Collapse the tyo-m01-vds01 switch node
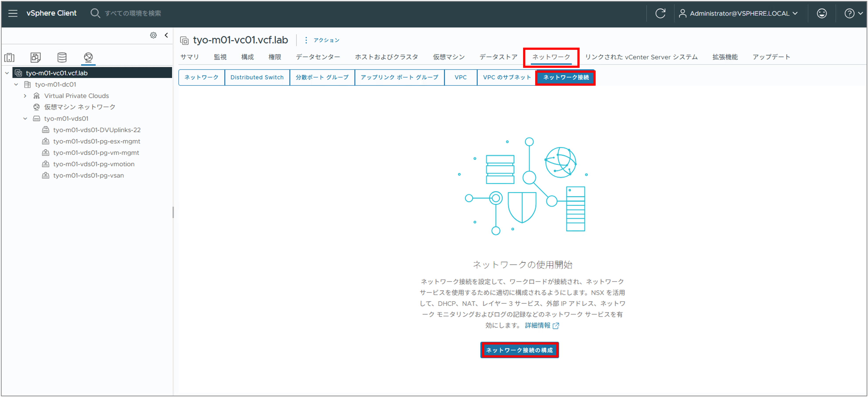 pyautogui.click(x=25, y=118)
